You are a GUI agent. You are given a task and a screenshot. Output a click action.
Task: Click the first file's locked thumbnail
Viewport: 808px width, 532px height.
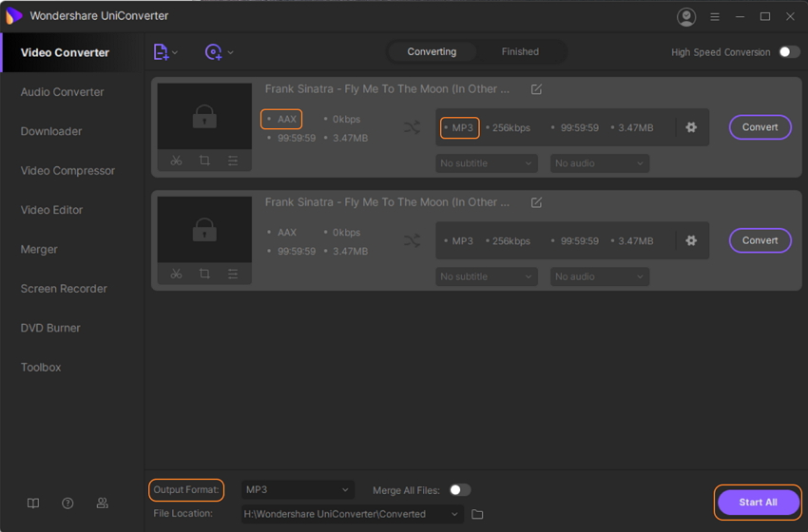pyautogui.click(x=204, y=117)
